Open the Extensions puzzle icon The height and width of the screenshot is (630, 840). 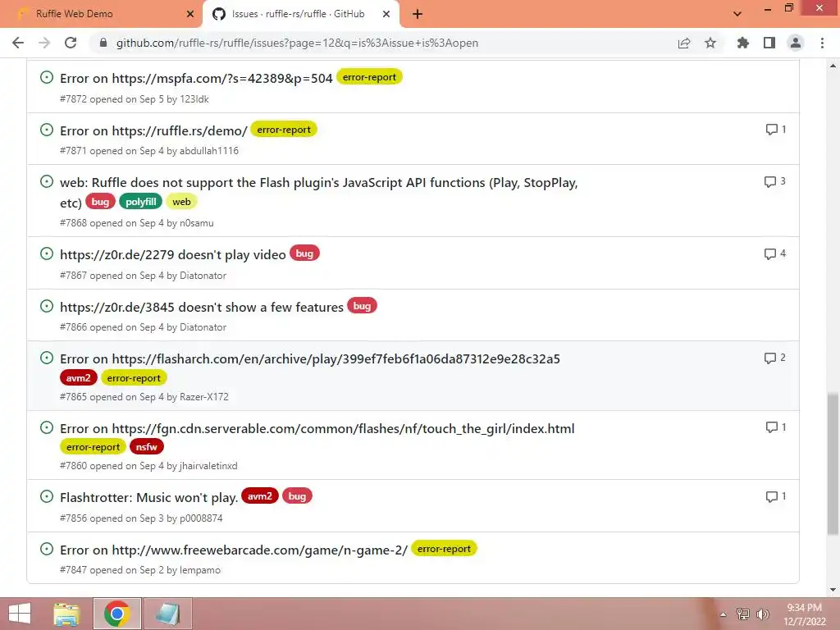(743, 43)
